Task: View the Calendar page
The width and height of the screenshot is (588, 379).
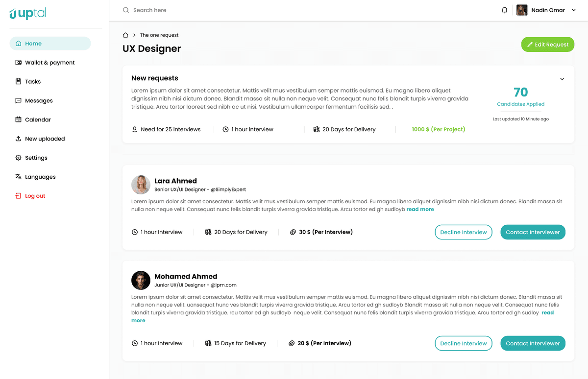Action: [37, 119]
